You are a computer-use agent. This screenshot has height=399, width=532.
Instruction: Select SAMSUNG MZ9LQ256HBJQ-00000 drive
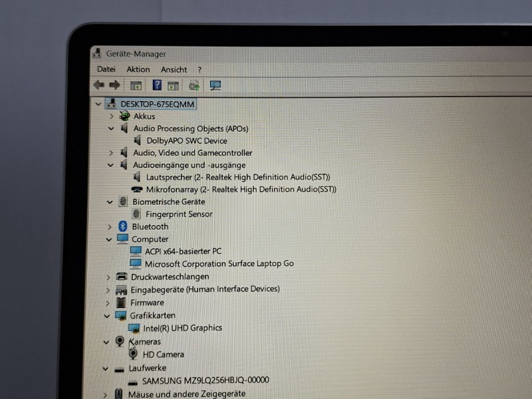point(205,380)
